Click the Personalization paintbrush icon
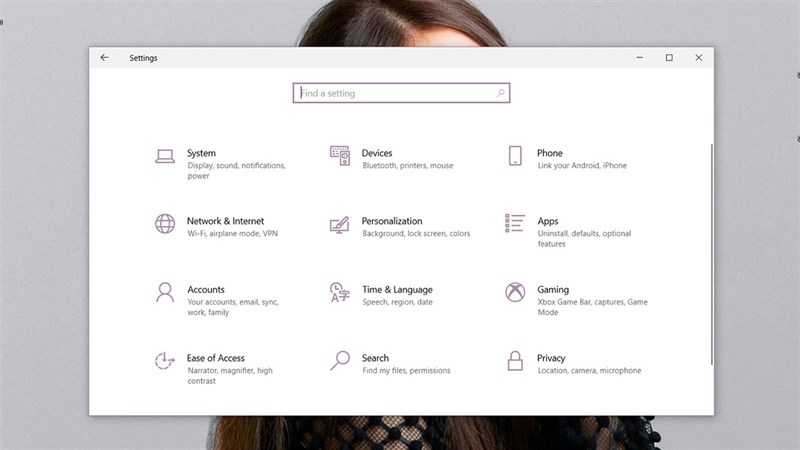 pos(340,224)
